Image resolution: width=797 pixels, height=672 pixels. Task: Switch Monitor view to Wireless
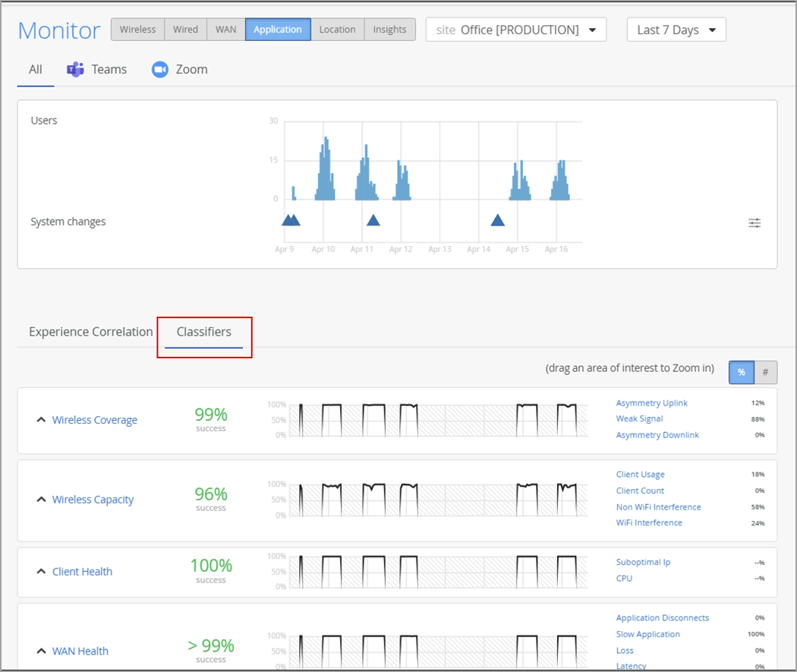pyautogui.click(x=137, y=30)
